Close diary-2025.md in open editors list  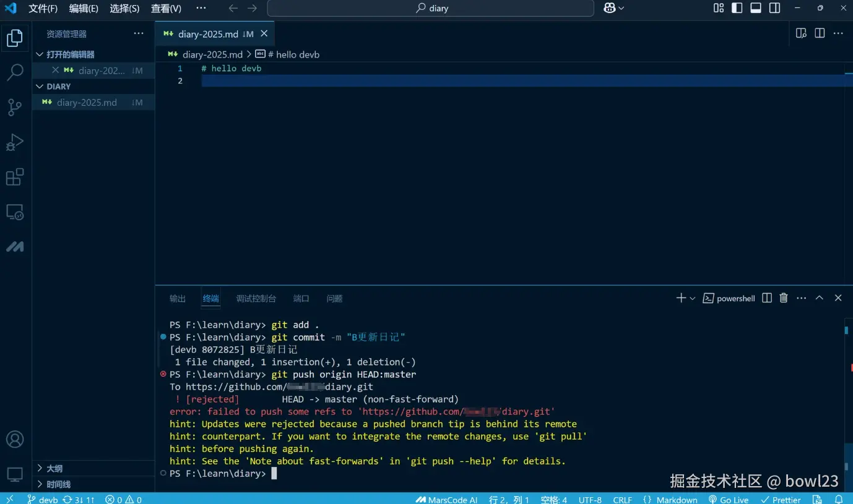pyautogui.click(x=55, y=70)
